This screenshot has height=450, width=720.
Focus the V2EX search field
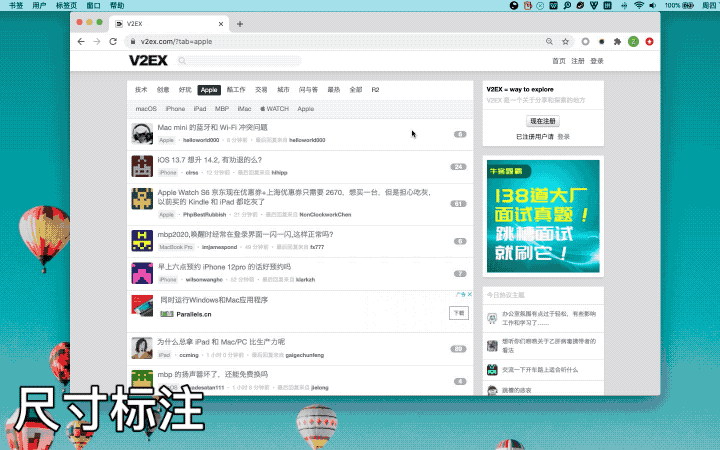click(239, 61)
